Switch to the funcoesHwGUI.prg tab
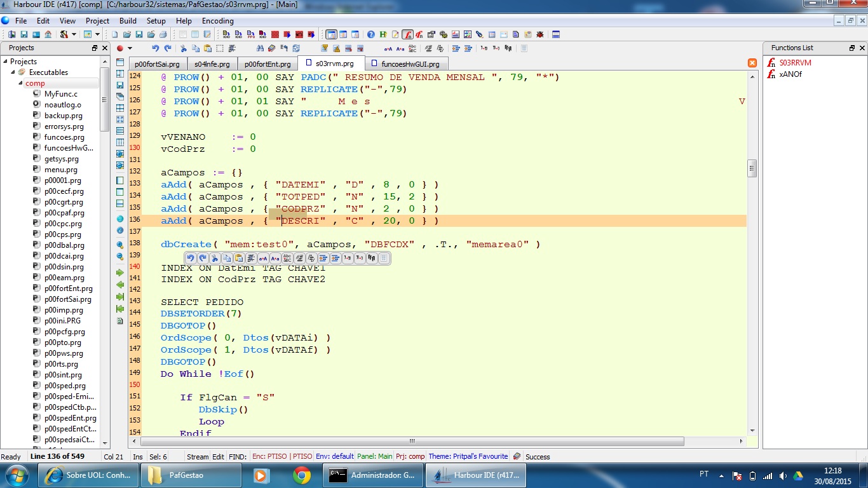The height and width of the screenshot is (488, 868). 410,64
